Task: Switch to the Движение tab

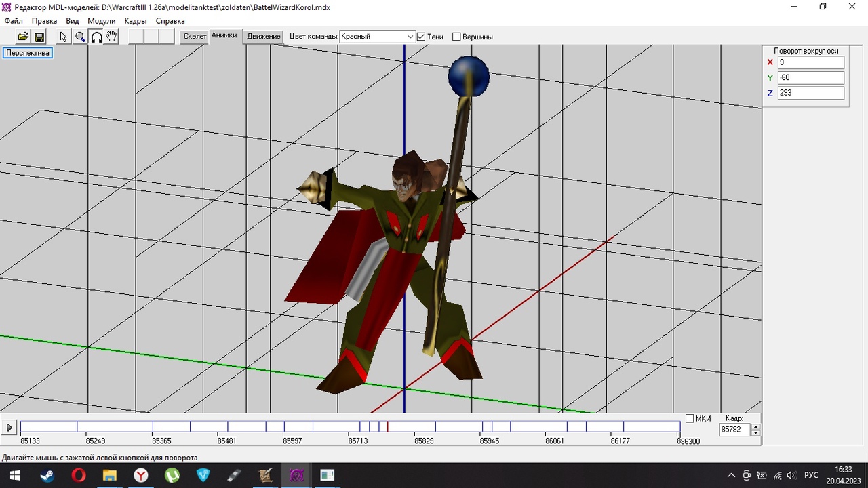Action: click(263, 37)
